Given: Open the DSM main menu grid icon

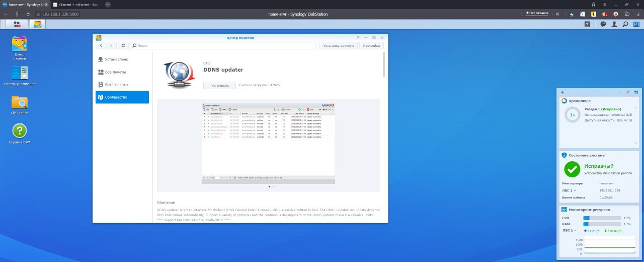Looking at the screenshot, I should tap(17, 24).
